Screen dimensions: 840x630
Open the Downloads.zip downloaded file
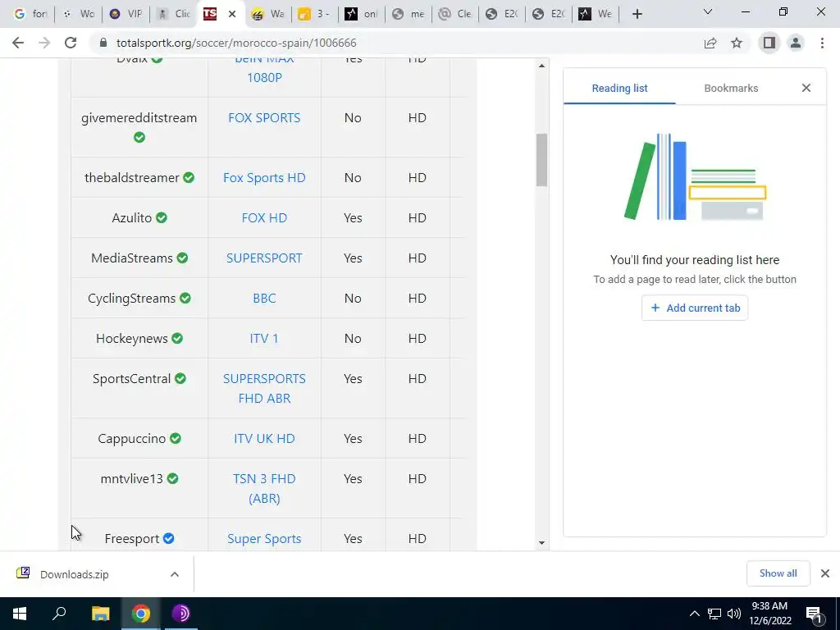(x=74, y=574)
